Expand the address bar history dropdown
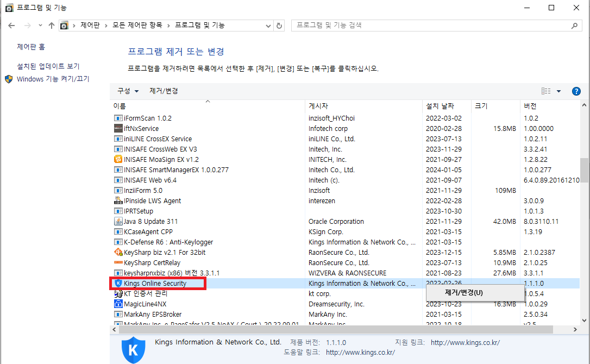 268,26
